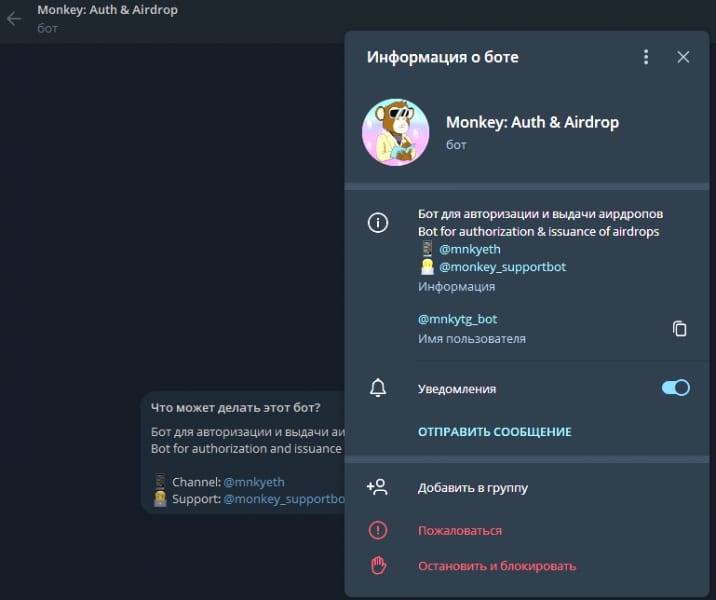Click the Что может делать этот бот? heading
716x600 pixels.
pos(236,407)
